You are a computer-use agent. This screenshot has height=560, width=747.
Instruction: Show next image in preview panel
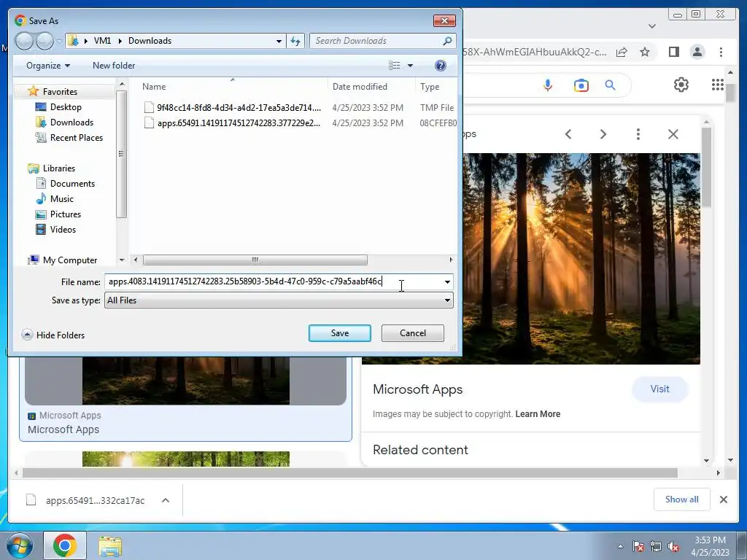coord(603,134)
